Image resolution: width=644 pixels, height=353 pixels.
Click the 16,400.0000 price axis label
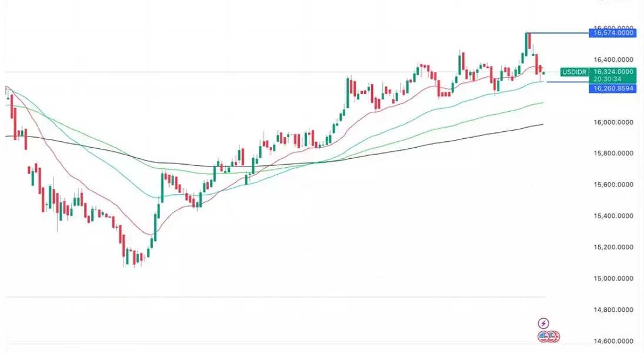pyautogui.click(x=613, y=60)
